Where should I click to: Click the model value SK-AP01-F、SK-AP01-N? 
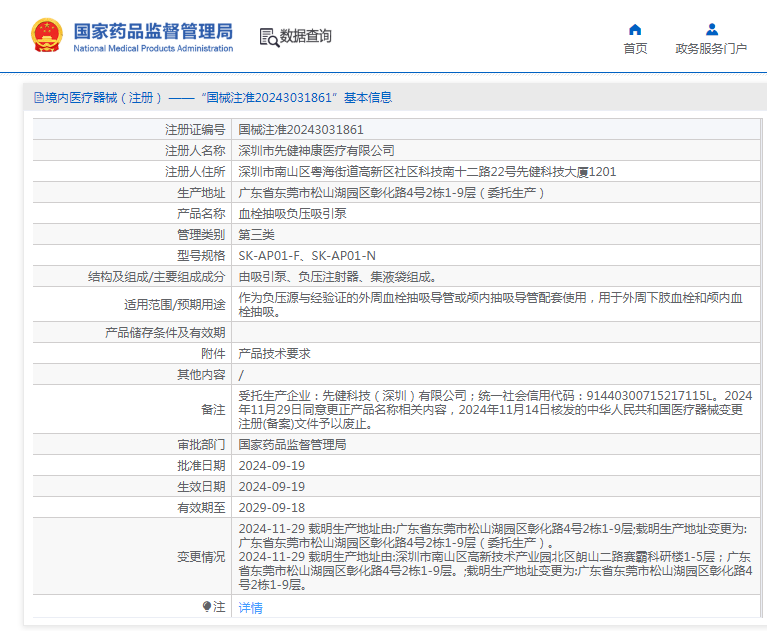[307, 256]
